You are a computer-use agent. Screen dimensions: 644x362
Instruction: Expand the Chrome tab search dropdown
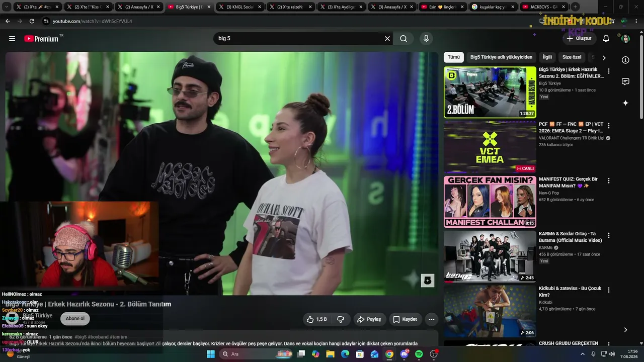(7, 7)
